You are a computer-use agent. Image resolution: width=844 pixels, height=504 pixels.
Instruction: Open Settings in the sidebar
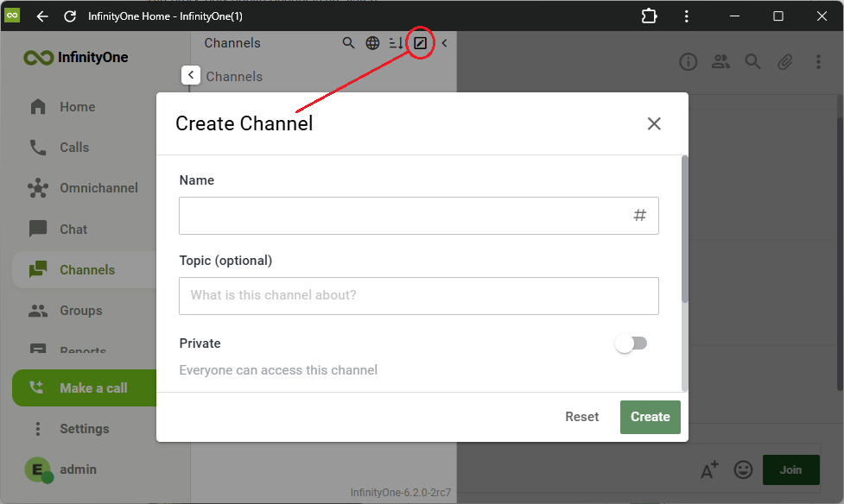tap(86, 429)
